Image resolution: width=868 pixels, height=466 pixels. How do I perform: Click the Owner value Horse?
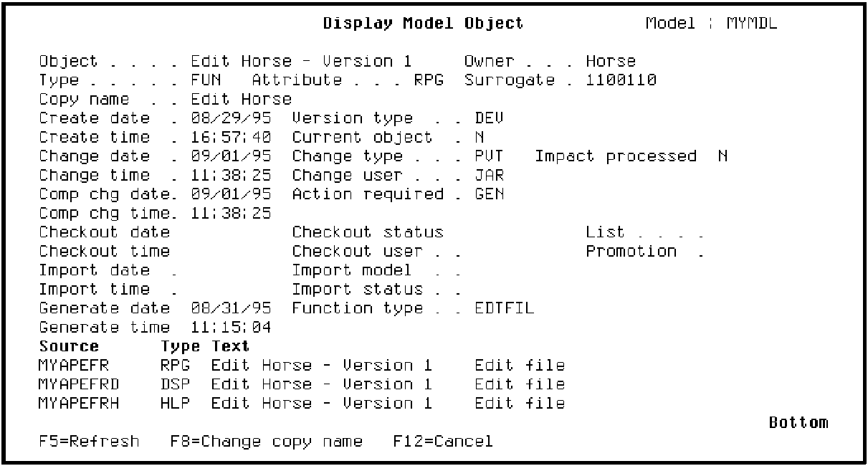tap(610, 62)
